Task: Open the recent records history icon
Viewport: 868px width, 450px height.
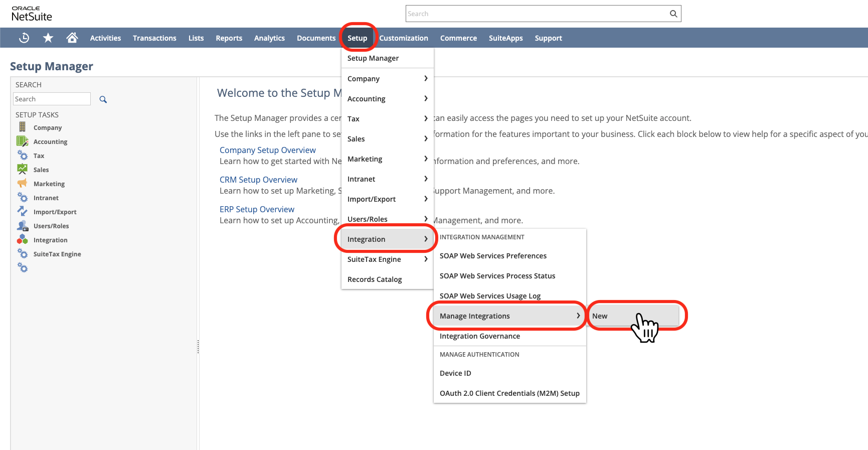Action: (24, 38)
